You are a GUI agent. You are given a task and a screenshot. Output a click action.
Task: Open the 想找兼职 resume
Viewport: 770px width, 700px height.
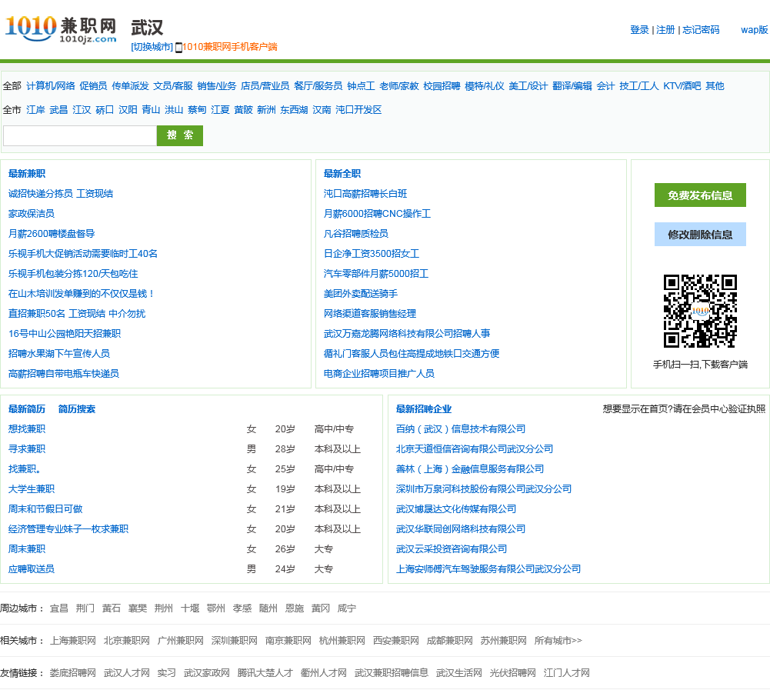(26, 429)
